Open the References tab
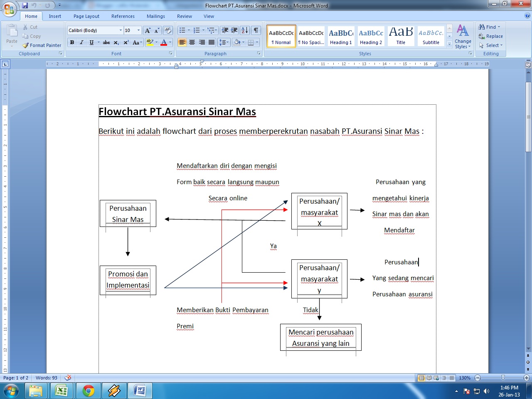The image size is (532, 399). tap(123, 16)
